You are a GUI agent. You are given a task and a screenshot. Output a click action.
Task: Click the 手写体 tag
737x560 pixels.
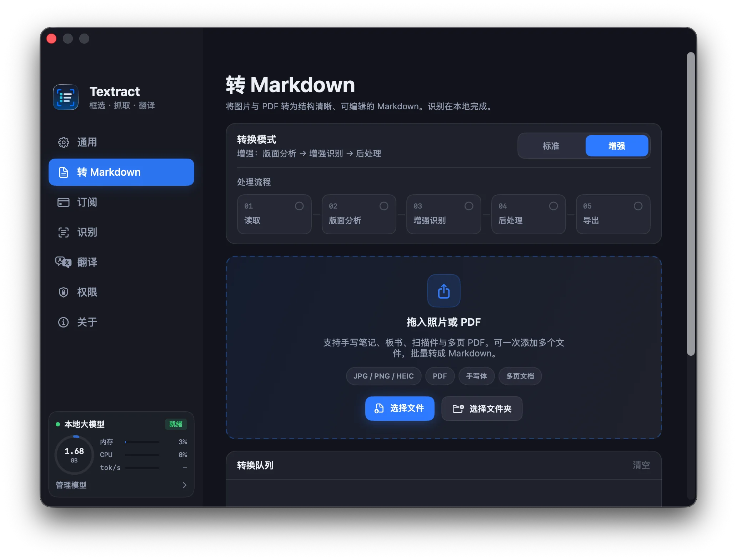point(476,376)
